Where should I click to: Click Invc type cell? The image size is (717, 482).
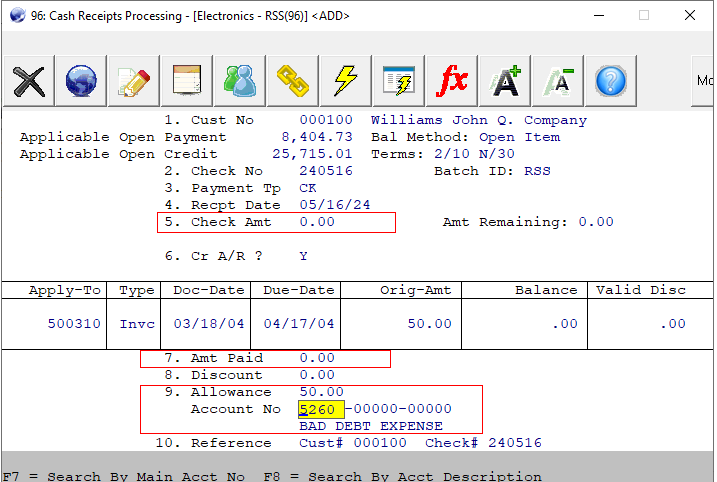pos(137,324)
